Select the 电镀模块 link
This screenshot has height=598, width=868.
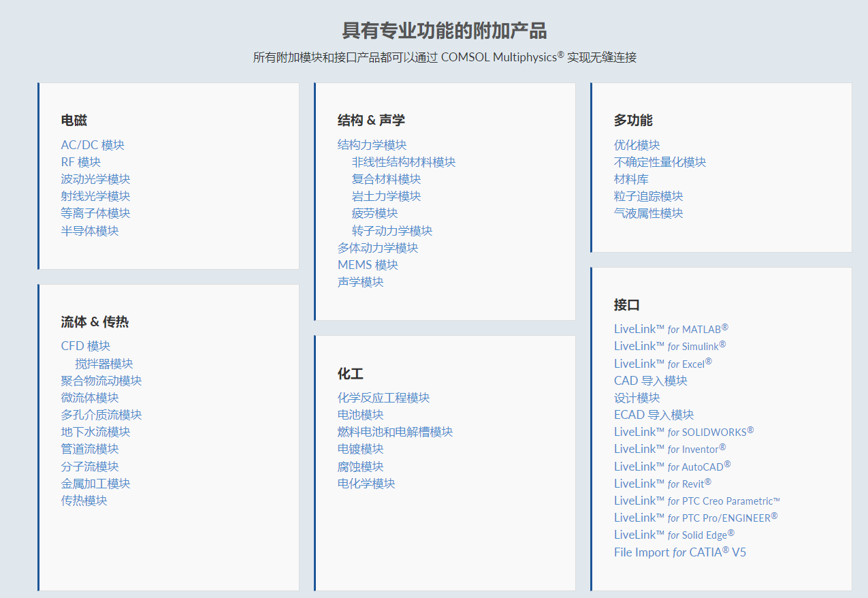point(361,449)
